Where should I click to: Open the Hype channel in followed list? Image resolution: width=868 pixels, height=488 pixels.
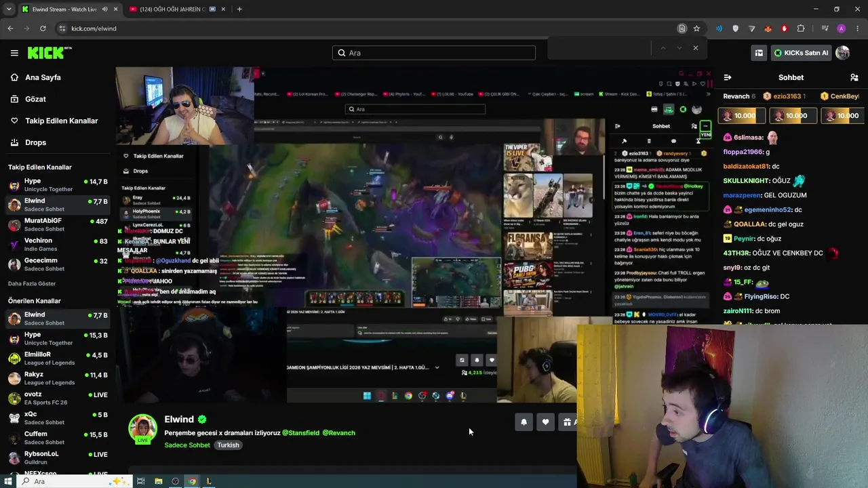pos(58,185)
